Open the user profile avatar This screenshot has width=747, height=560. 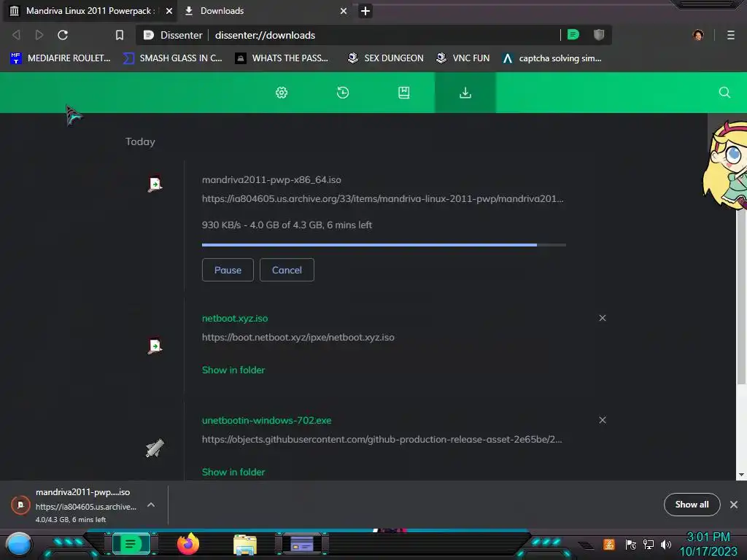[698, 35]
